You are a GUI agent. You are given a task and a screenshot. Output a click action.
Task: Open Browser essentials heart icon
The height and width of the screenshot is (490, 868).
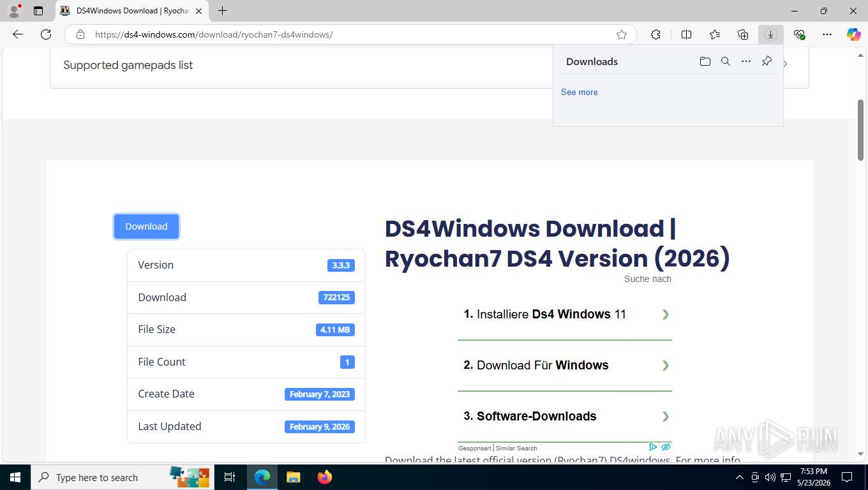point(799,34)
